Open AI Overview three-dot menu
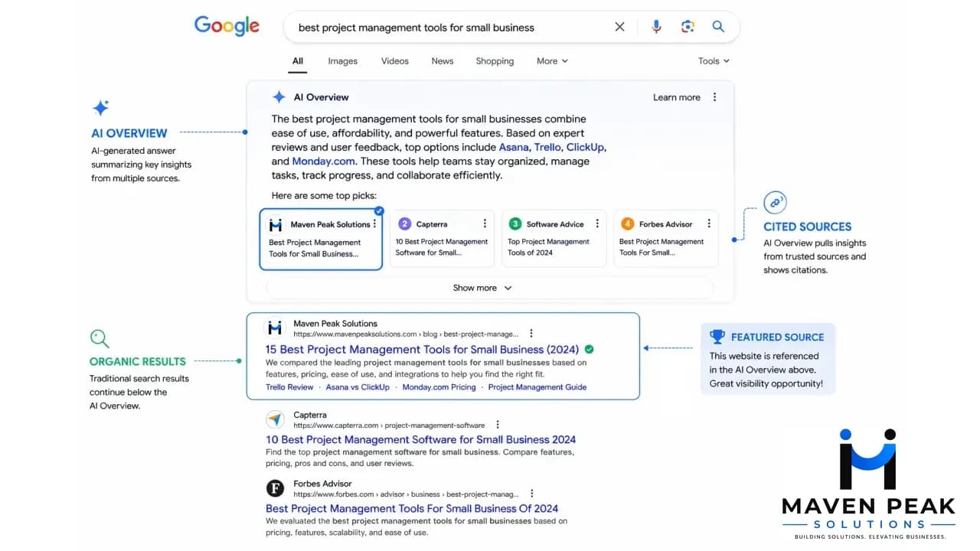Viewport: 980px width, 551px height. [x=714, y=97]
